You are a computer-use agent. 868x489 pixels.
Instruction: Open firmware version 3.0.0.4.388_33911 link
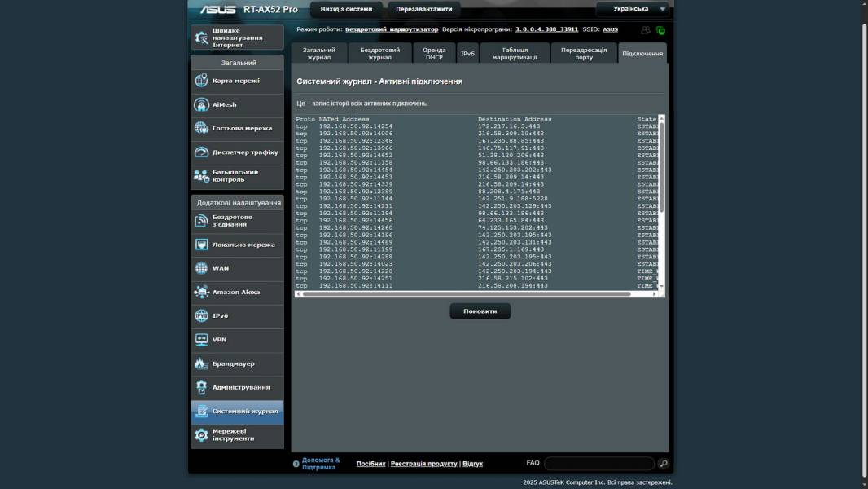[x=546, y=29]
